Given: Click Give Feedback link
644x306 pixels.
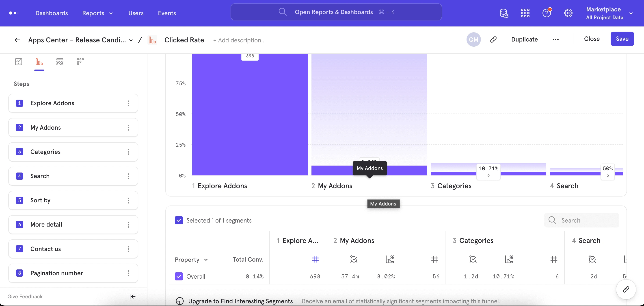Looking at the screenshot, I should point(25,297).
